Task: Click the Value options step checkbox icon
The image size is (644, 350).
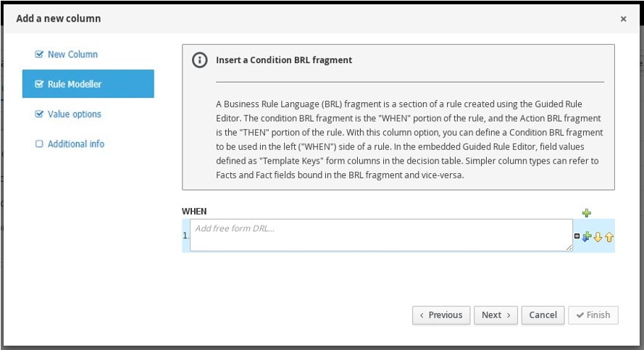Action: 39,114
